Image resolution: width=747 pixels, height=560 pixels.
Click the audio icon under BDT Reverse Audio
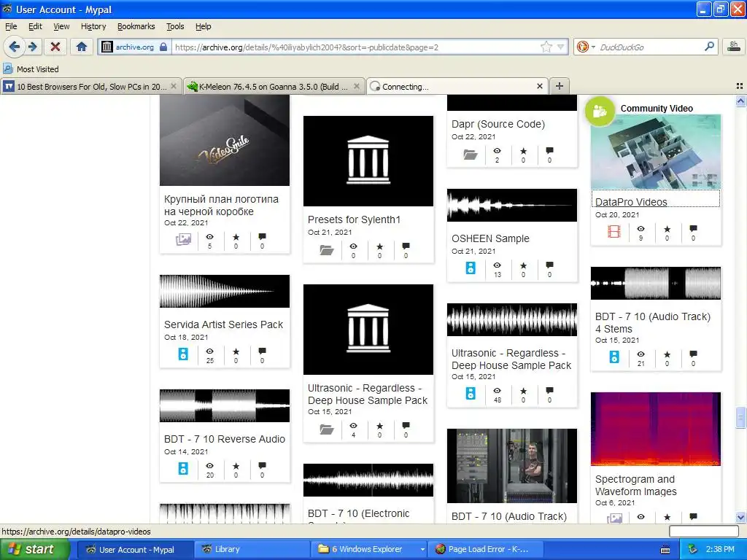(183, 469)
